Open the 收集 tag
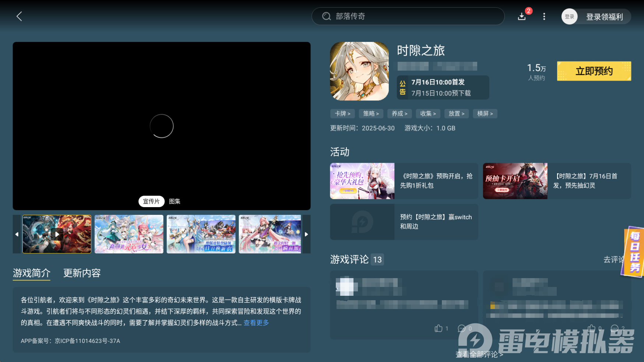 (428, 114)
